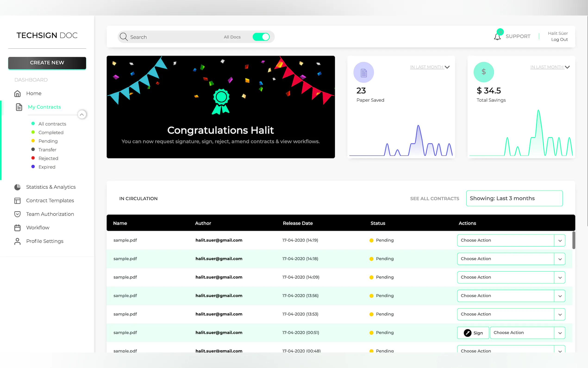
Task: Click the Workflow calendar icon
Action: (x=18, y=228)
